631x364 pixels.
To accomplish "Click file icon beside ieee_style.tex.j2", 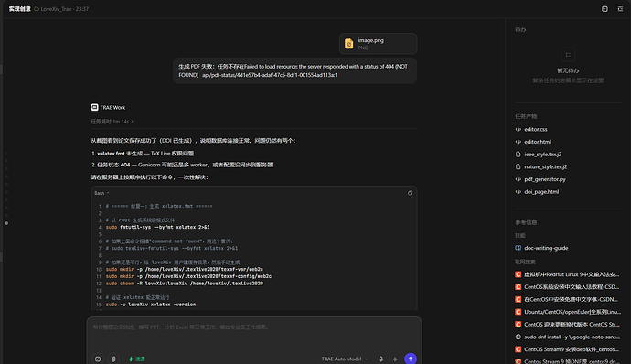I will (x=518, y=155).
